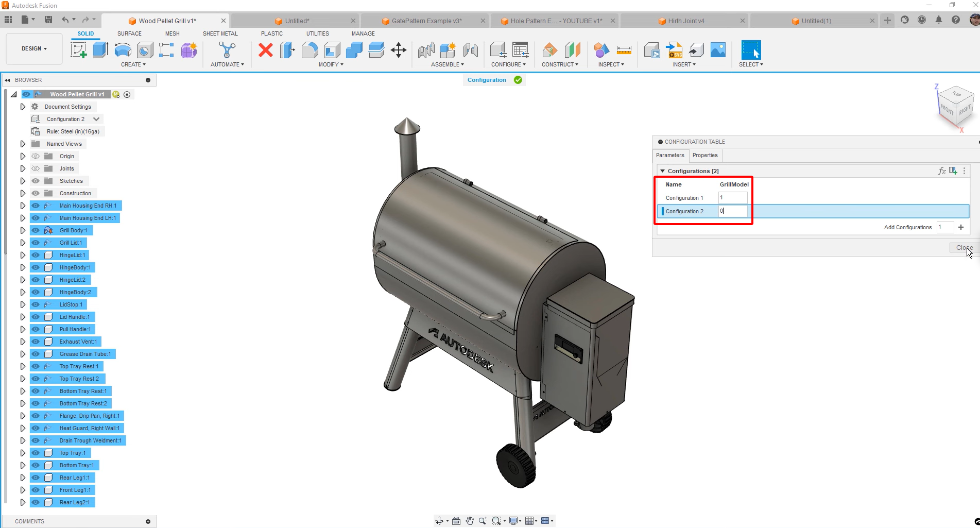Select the Revolve tool icon
The image size is (980, 528).
[123, 50]
